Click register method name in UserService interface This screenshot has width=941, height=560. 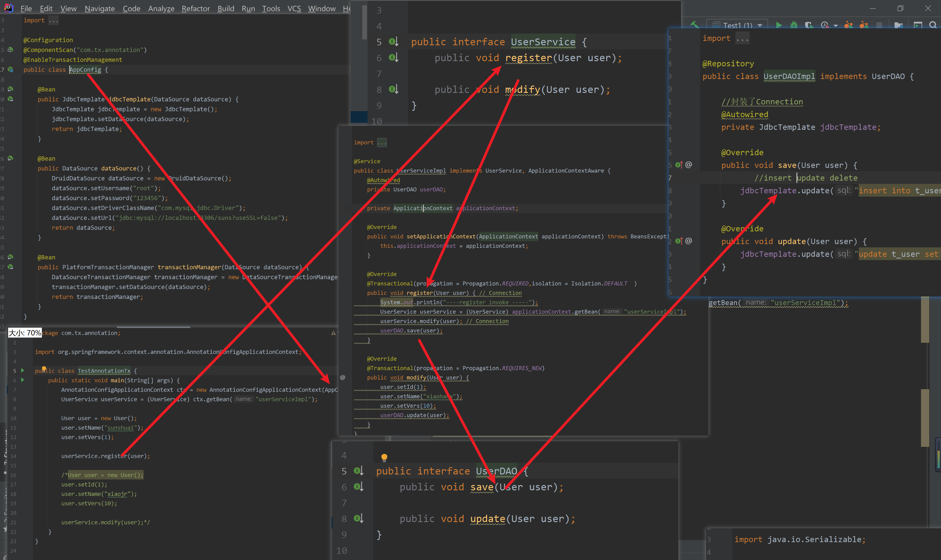coord(528,58)
